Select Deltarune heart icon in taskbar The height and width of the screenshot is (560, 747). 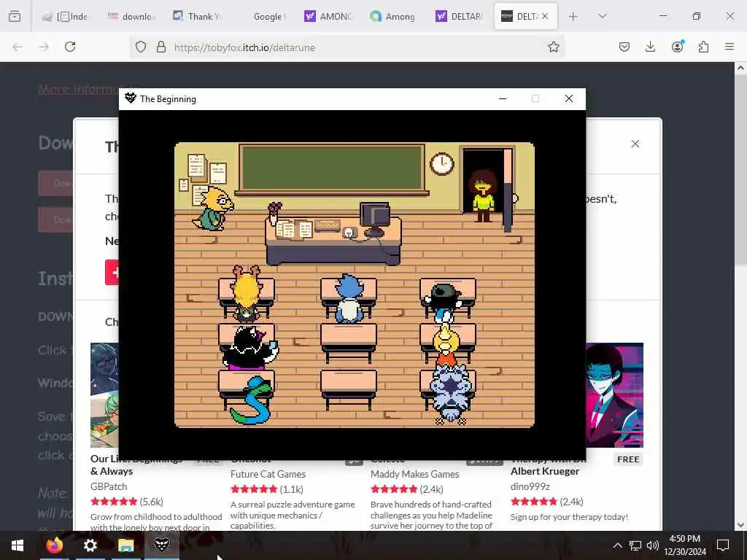161,545
